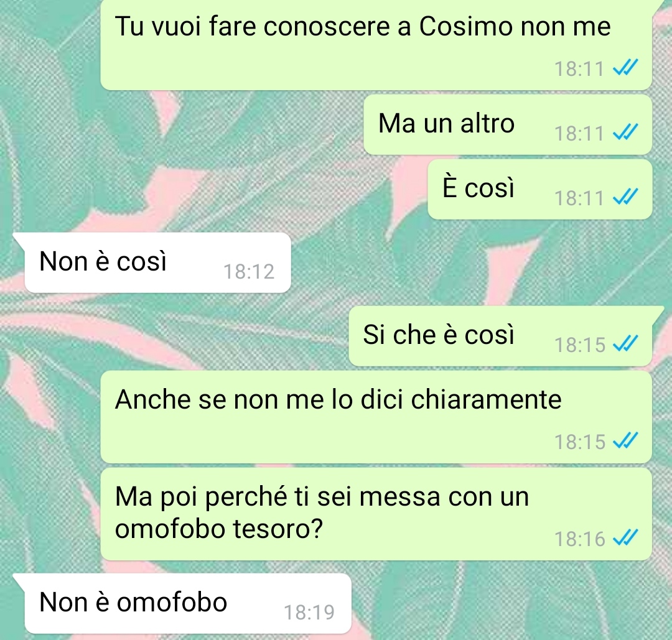Tap blue ticks on 'Si che è così'
Viewport: 672px width, 640px height.
tap(625, 343)
